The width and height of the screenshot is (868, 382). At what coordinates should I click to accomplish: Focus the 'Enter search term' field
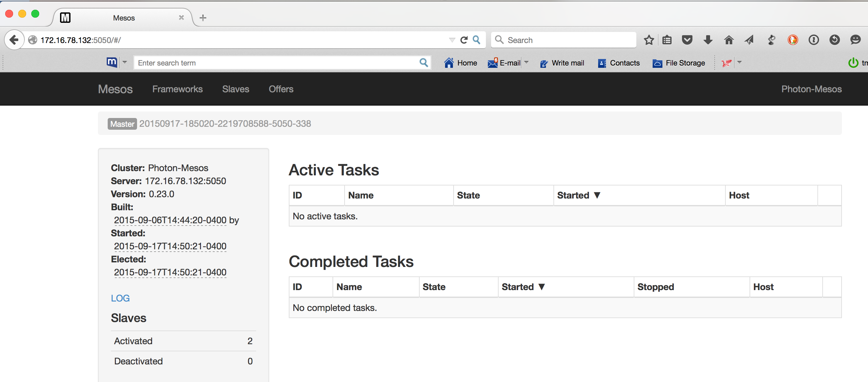click(x=276, y=63)
